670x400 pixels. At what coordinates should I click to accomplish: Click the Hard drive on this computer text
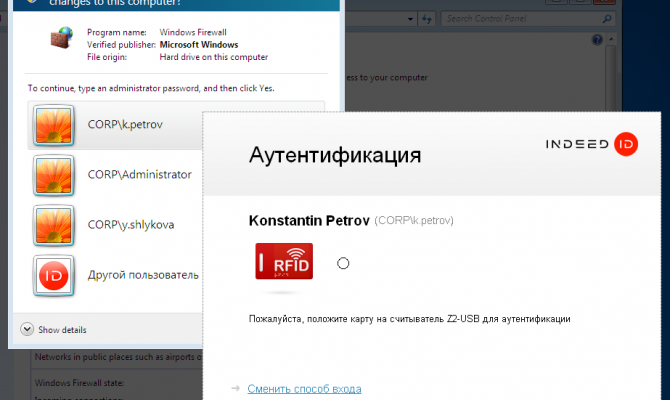[214, 57]
